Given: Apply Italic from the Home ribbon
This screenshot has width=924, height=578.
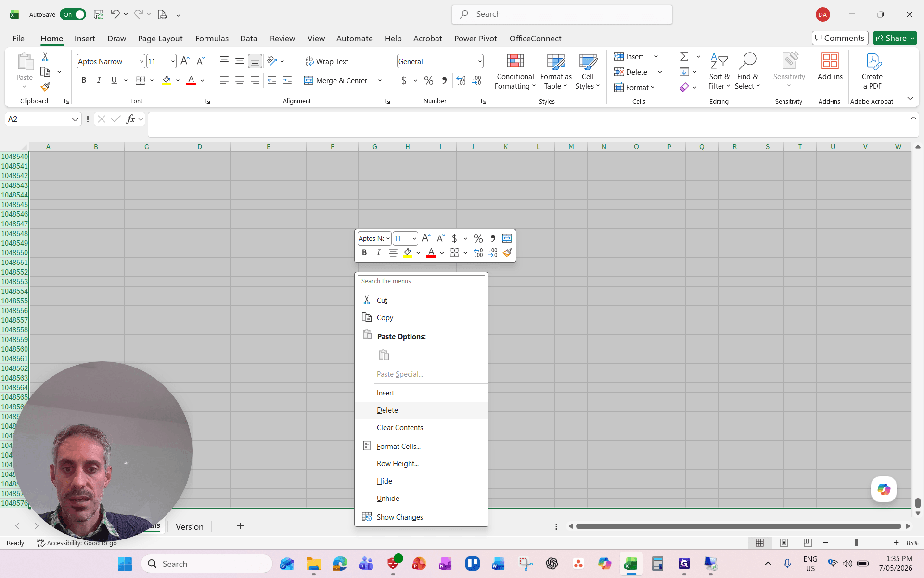Looking at the screenshot, I should [99, 80].
